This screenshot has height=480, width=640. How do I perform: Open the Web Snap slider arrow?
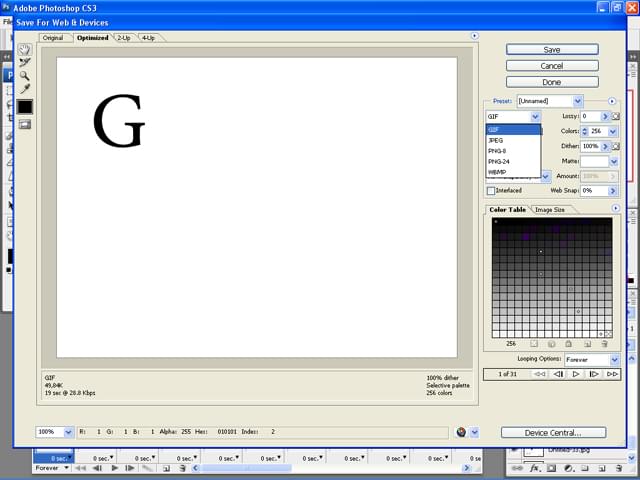pyautogui.click(x=612, y=191)
